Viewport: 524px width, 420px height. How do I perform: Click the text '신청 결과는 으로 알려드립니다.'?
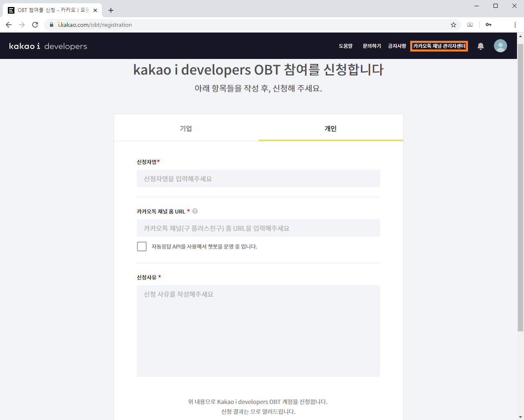pos(258,411)
